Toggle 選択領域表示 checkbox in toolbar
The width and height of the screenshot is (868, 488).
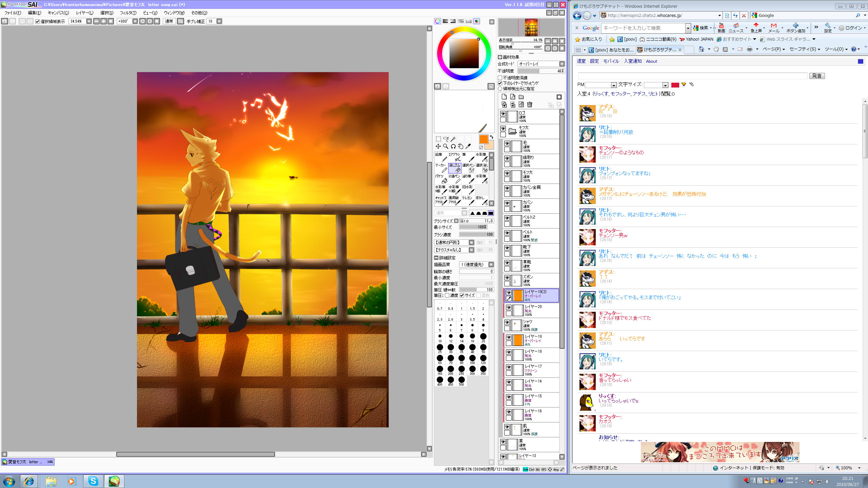point(38,21)
